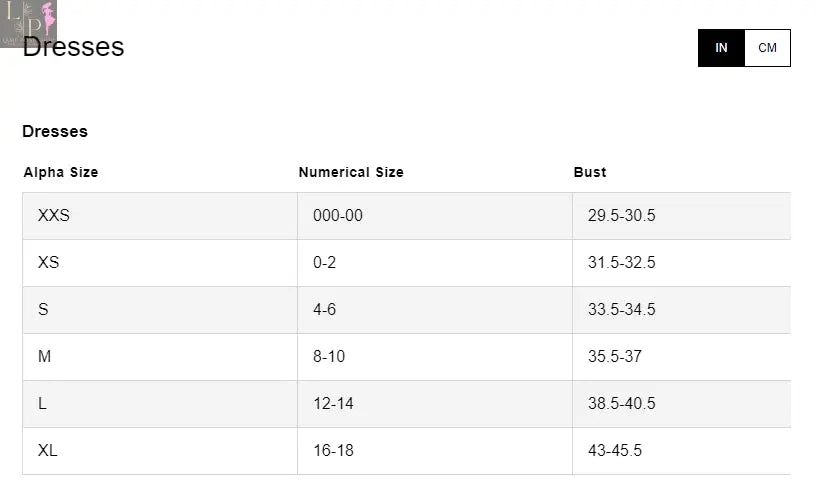
Task: Click the Numerical Size column header
Action: [351, 172]
